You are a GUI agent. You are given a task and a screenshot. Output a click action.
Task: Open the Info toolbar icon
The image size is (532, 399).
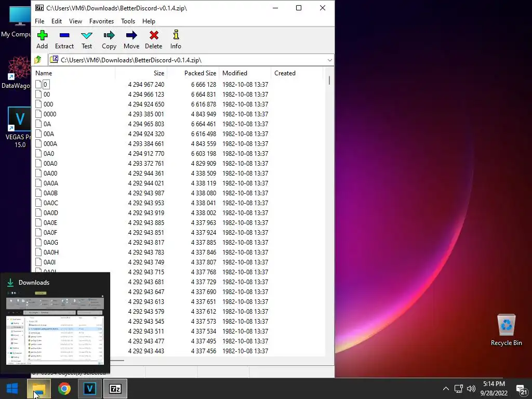tap(176, 39)
